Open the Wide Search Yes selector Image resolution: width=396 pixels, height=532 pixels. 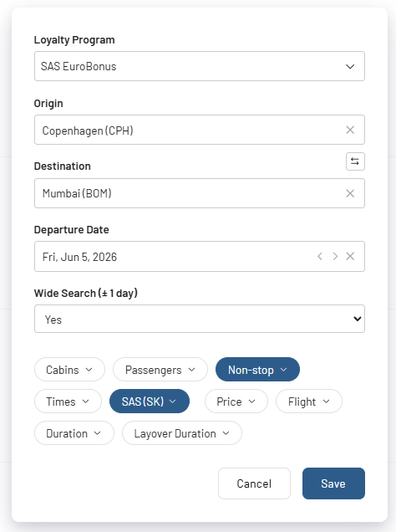pos(200,319)
